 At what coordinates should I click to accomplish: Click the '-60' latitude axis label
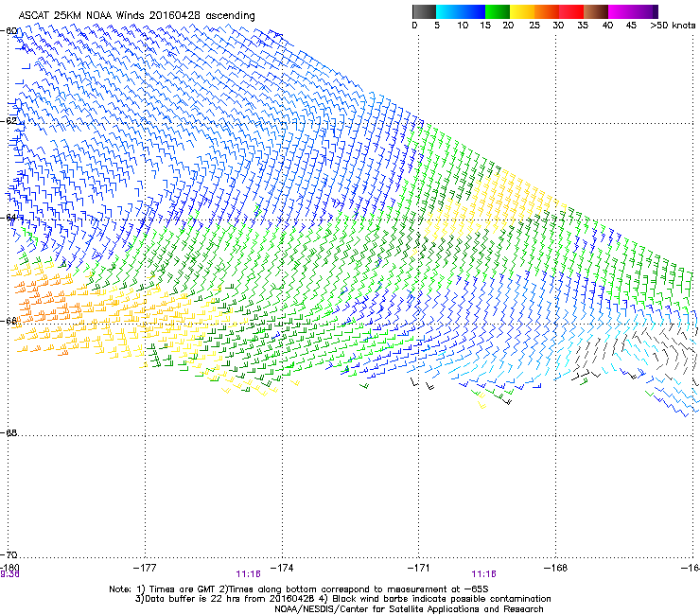tap(9, 31)
